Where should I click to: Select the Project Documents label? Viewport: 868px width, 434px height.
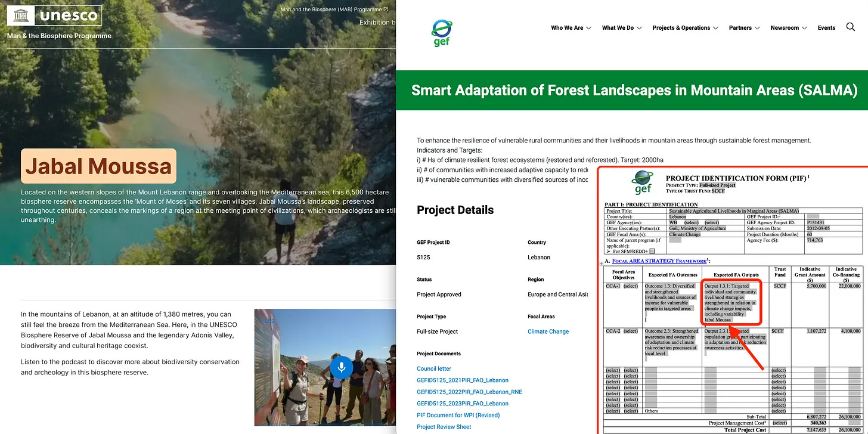point(439,354)
